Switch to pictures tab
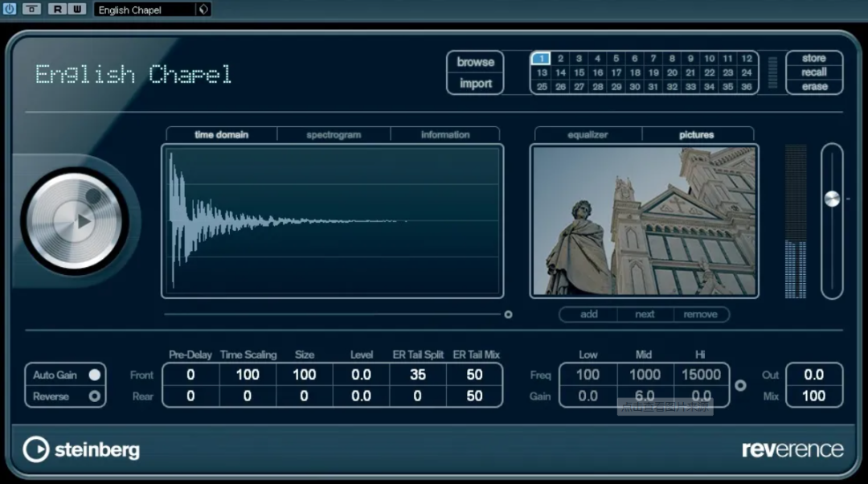Screen dimensions: 868x484 click(x=696, y=134)
